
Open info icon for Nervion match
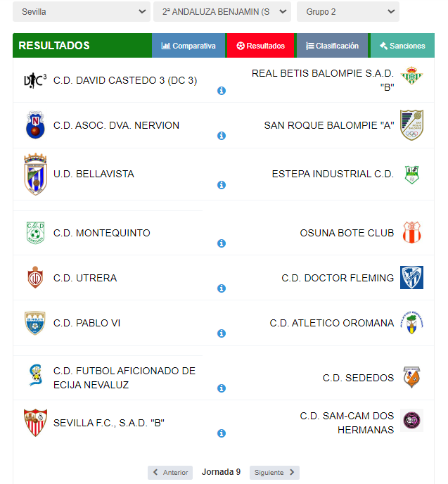click(x=222, y=136)
